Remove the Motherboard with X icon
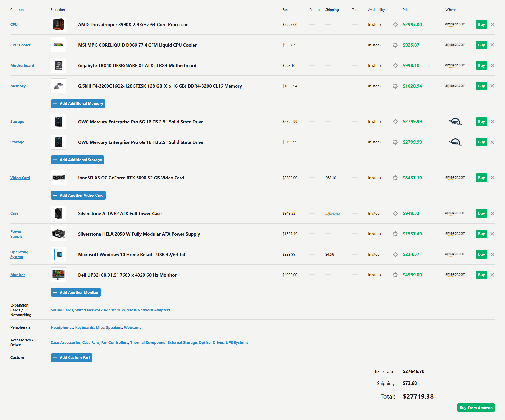The height and width of the screenshot is (420, 505). click(492, 65)
